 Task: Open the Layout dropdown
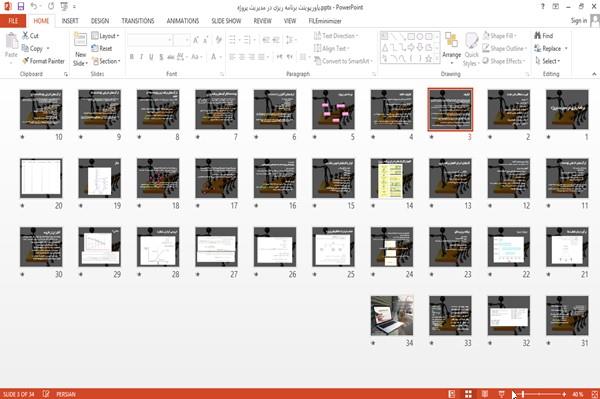coord(106,36)
